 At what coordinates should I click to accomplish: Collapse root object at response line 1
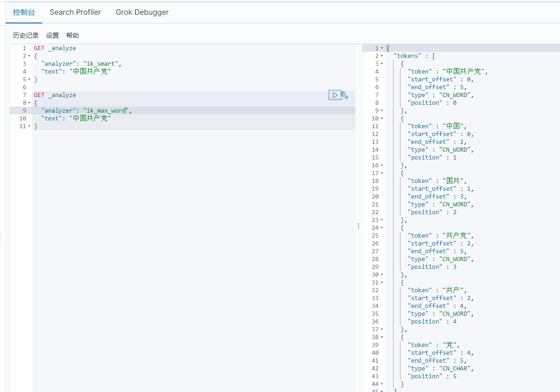[382, 48]
